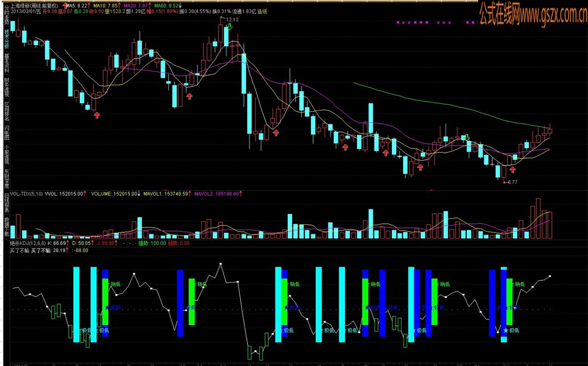Click the 绝杀KDJ(12,6,6) indicator name

click(x=28, y=243)
